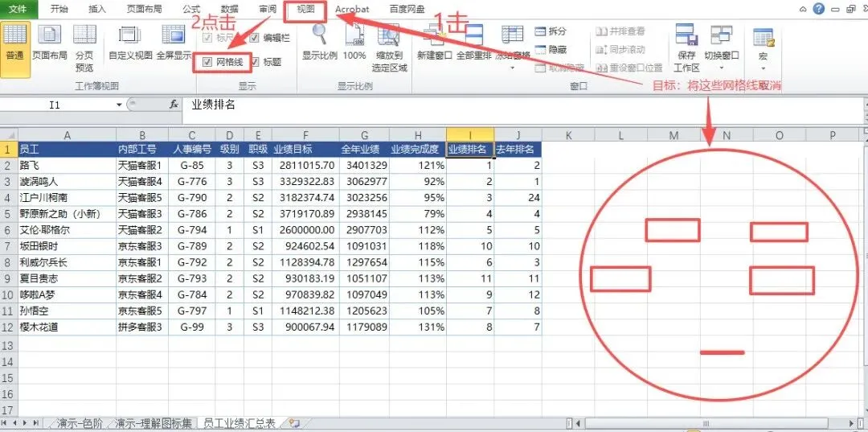Switch to Normal (普通) view

[x=15, y=49]
